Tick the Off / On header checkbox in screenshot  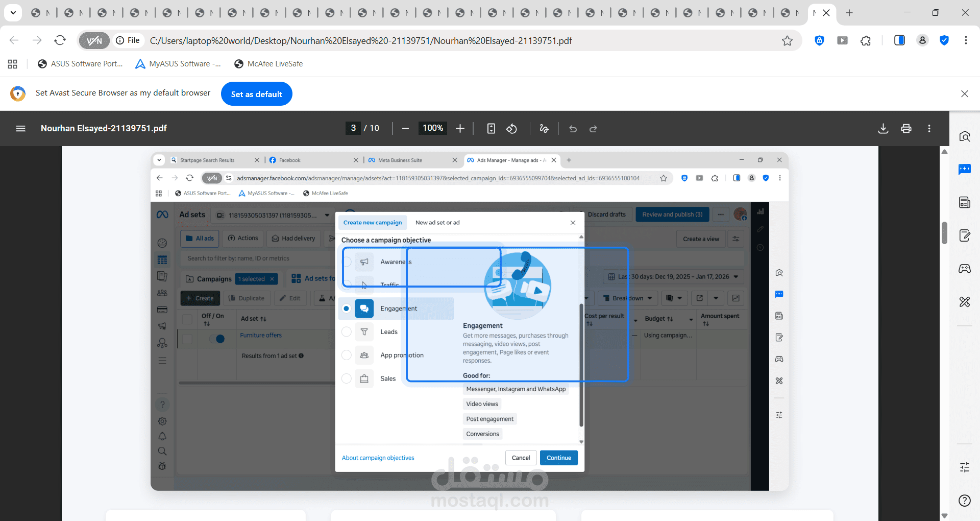click(x=187, y=319)
